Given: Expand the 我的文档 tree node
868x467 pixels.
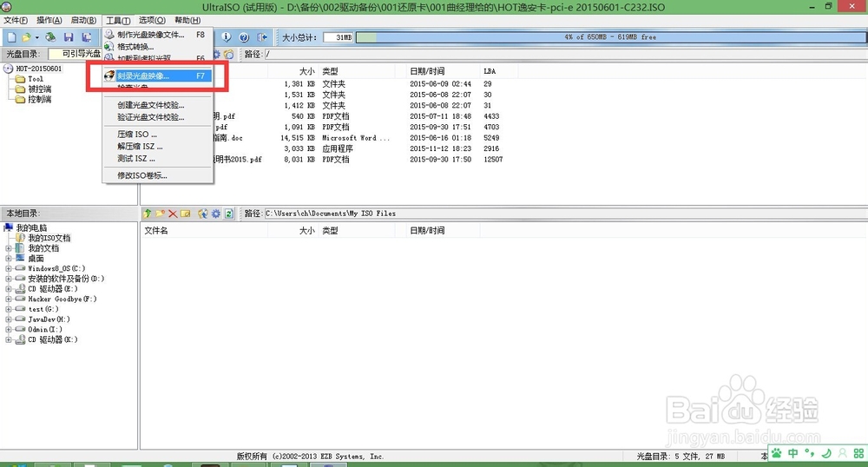Looking at the screenshot, I should (x=9, y=248).
